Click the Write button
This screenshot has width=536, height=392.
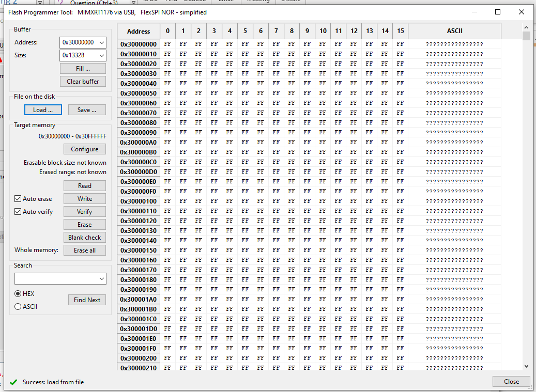[x=84, y=198]
